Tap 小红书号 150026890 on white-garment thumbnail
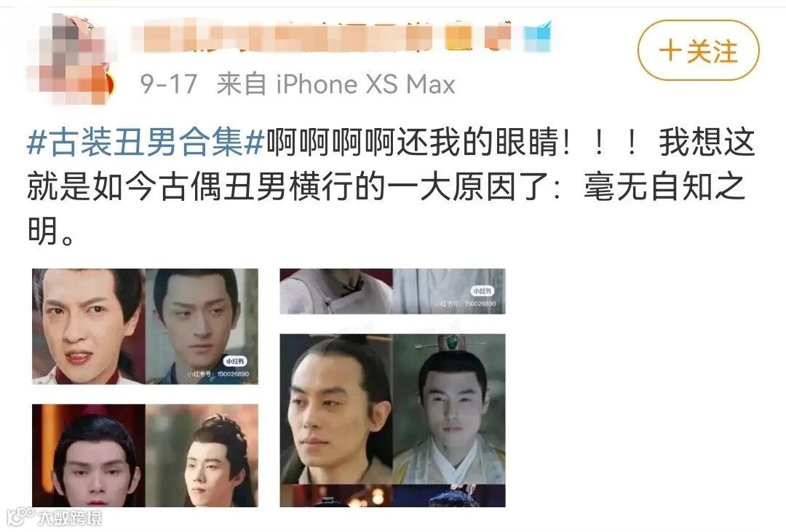This screenshot has height=532, width=786. 466,304
